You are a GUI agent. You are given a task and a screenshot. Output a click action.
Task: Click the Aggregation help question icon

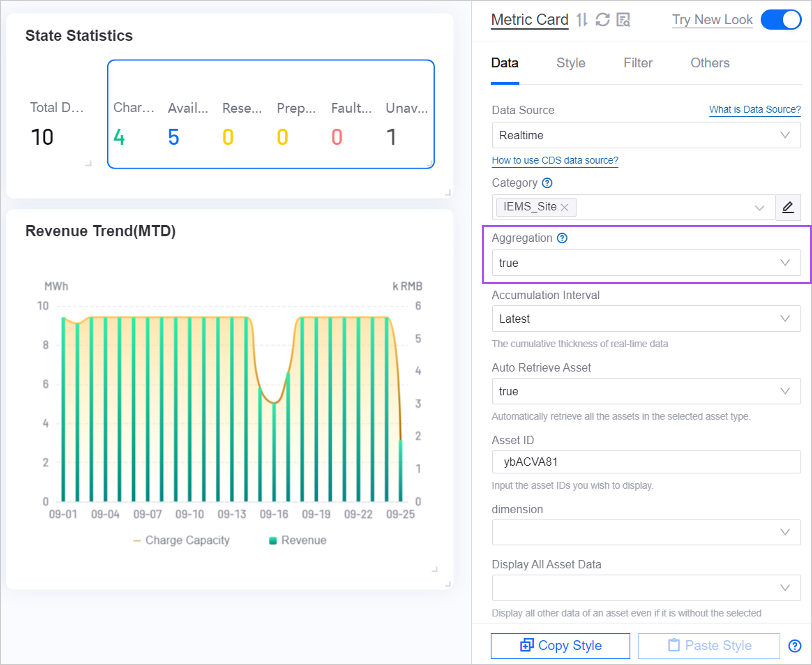(562, 238)
